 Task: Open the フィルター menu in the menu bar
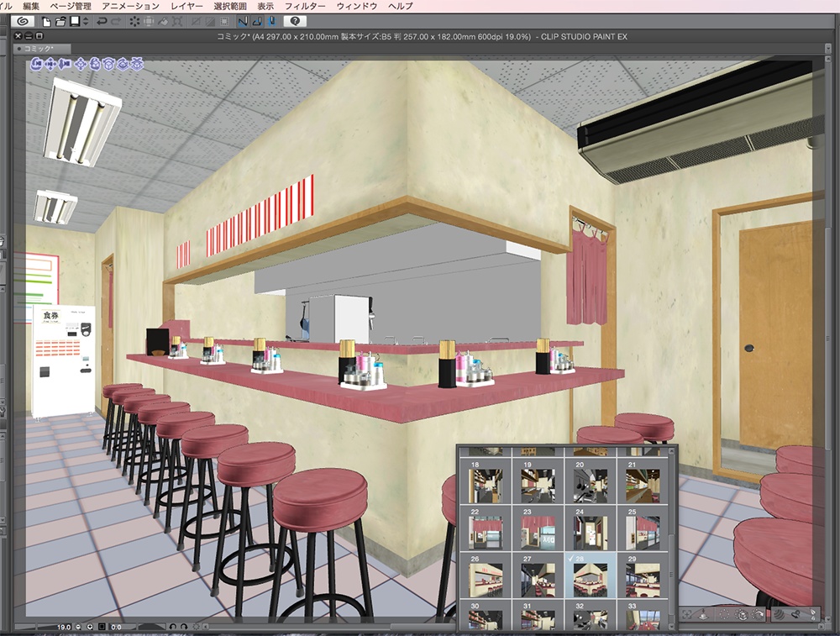tap(302, 6)
